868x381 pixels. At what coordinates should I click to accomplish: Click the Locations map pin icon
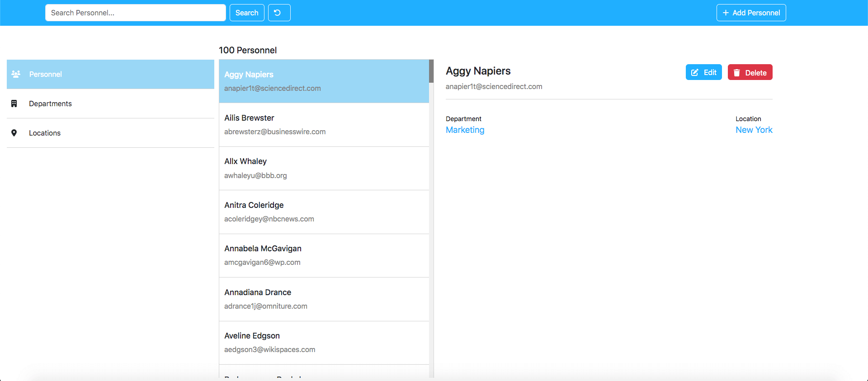point(14,133)
